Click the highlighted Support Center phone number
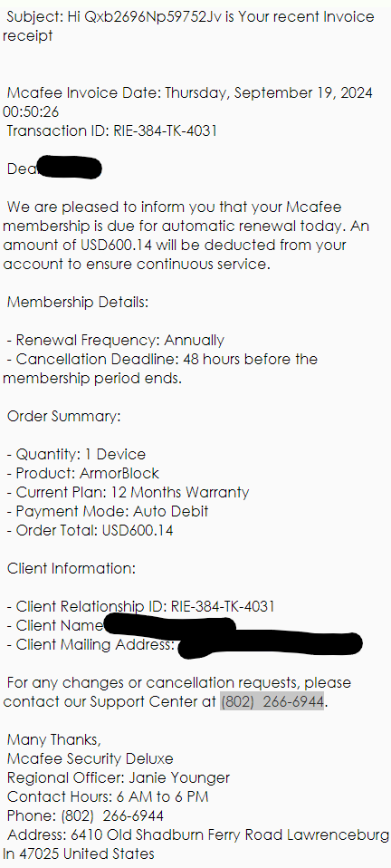The height and width of the screenshot is (868, 391). 272,702
